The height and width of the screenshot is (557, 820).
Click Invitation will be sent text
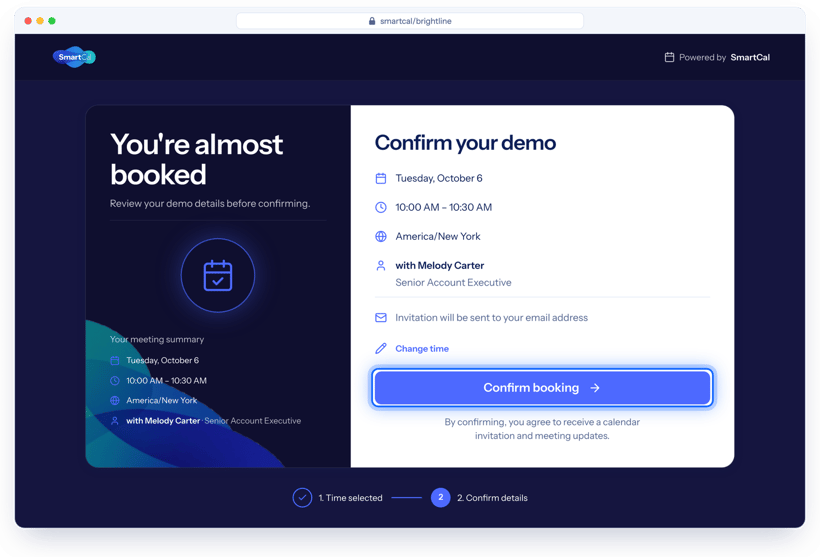pos(492,317)
